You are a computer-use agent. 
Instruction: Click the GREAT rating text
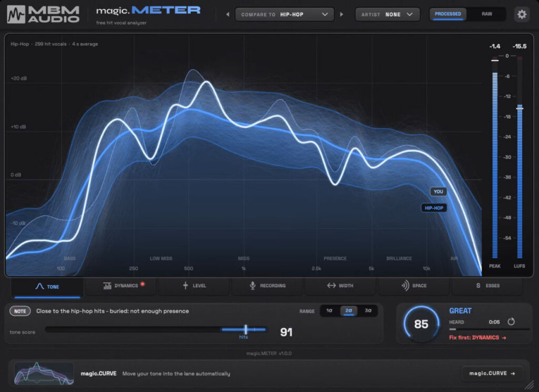[460, 311]
